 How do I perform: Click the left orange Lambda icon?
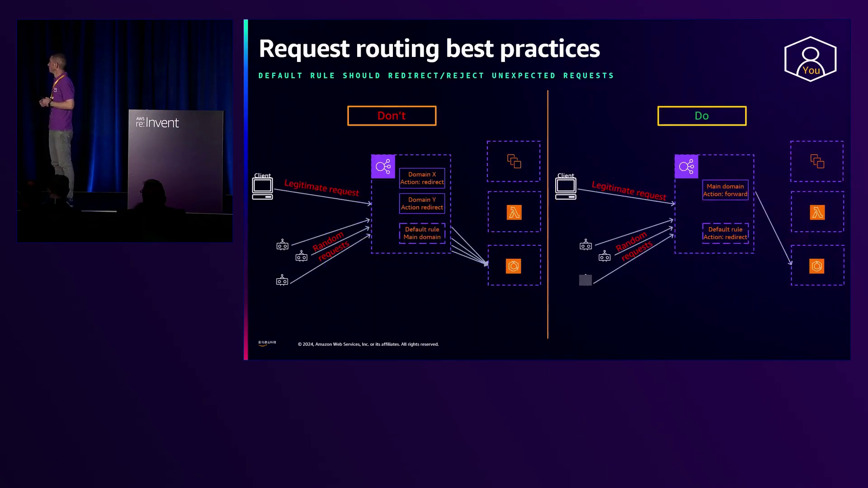(514, 212)
